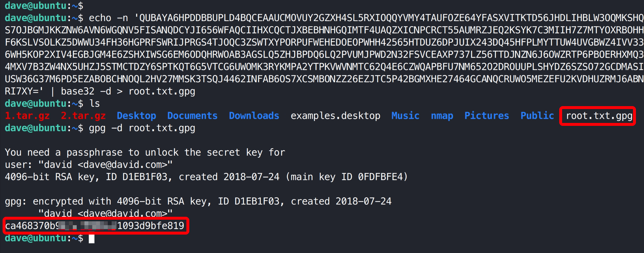Click the 'You need a passphrase' message
This screenshot has width=644, height=253.
145,152
